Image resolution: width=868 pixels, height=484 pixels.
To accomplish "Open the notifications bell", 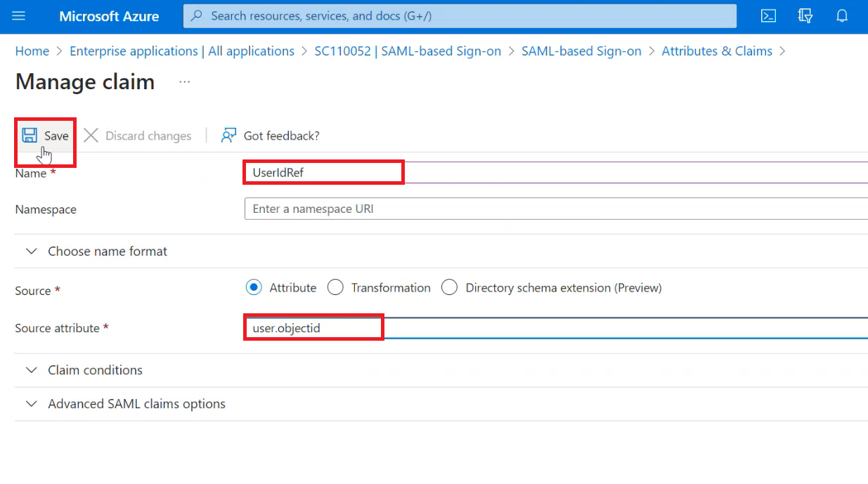I will (x=842, y=16).
